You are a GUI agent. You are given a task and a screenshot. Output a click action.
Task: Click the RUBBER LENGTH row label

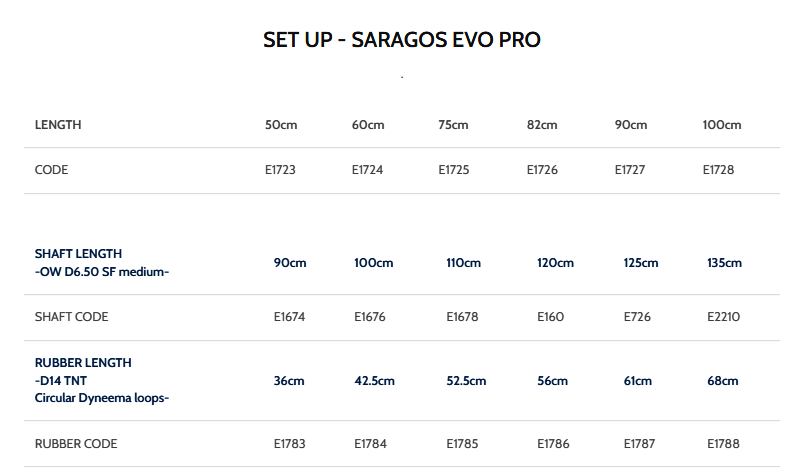point(83,362)
